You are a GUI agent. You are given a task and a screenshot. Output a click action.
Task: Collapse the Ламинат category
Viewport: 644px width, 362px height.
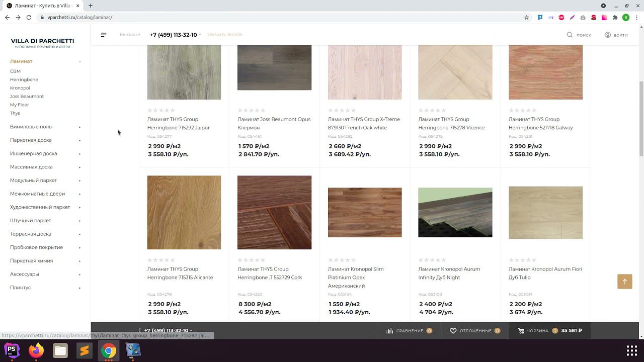[79, 61]
